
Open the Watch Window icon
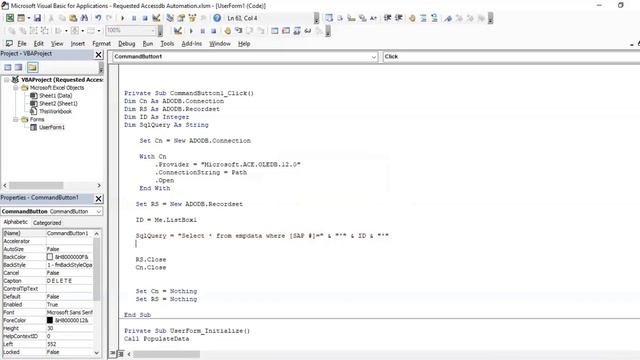point(297,31)
